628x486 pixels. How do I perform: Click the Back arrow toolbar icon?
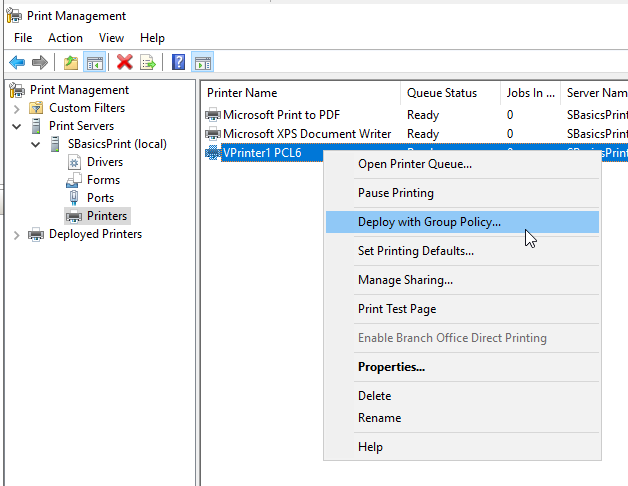pos(17,62)
